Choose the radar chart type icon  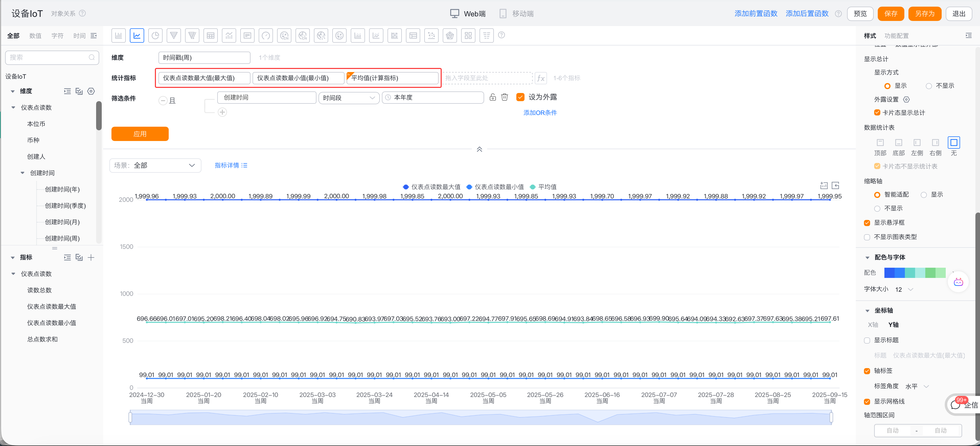(x=450, y=36)
